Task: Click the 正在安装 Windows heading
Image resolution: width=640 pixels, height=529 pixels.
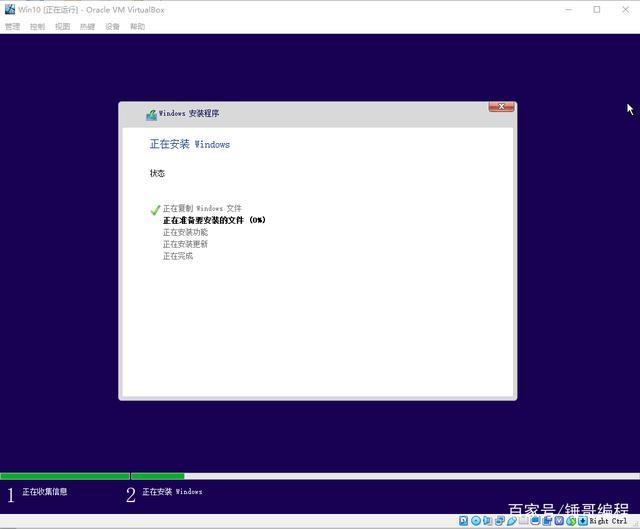Action: coord(190,144)
